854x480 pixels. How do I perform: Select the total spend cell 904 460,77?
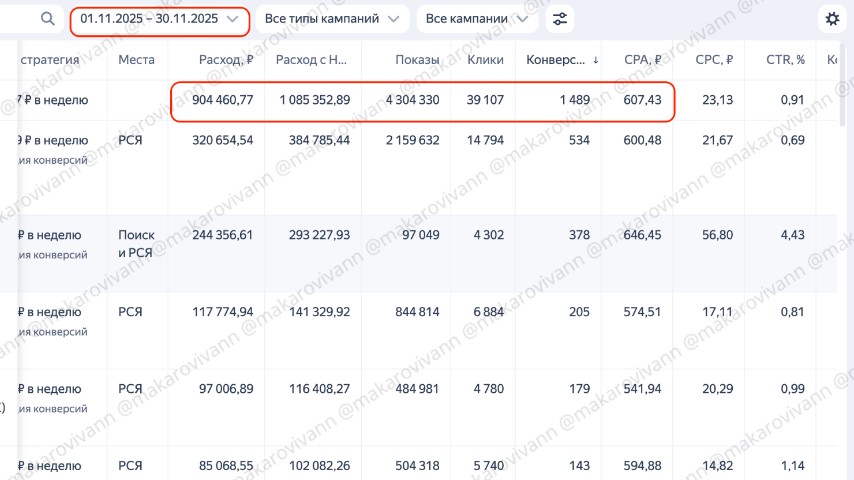click(222, 100)
